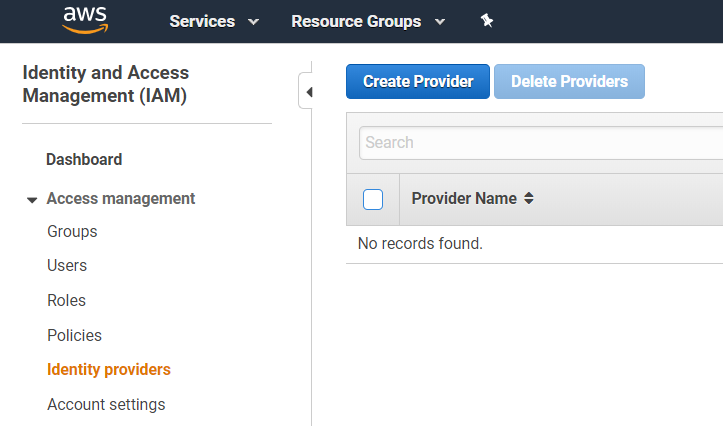Click the Provider Name column header
This screenshot has width=723, height=426.
tap(464, 198)
